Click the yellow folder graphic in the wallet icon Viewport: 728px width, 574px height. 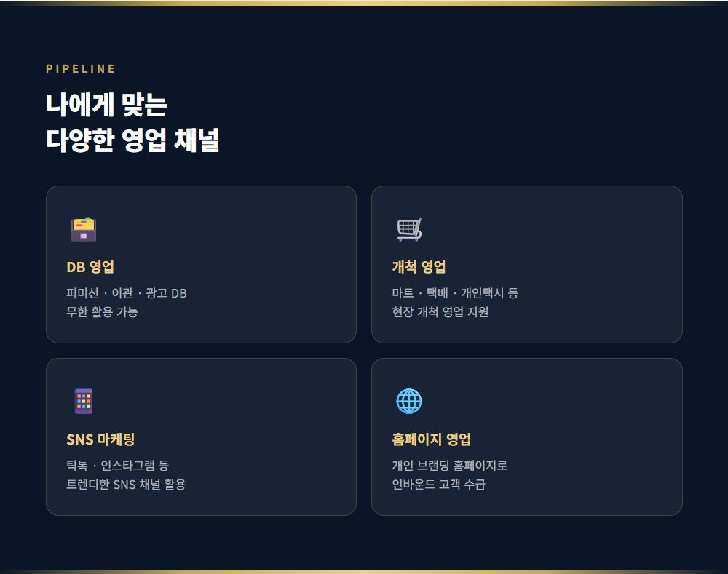83,224
